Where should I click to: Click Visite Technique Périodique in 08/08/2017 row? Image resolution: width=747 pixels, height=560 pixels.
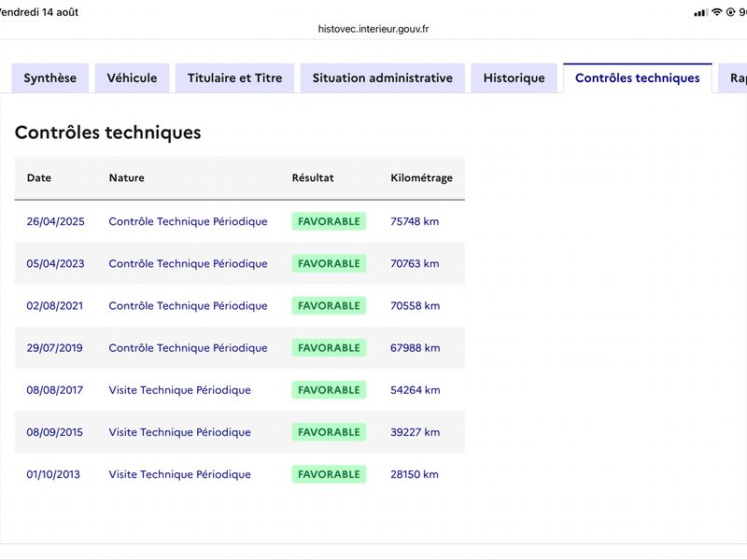point(179,390)
